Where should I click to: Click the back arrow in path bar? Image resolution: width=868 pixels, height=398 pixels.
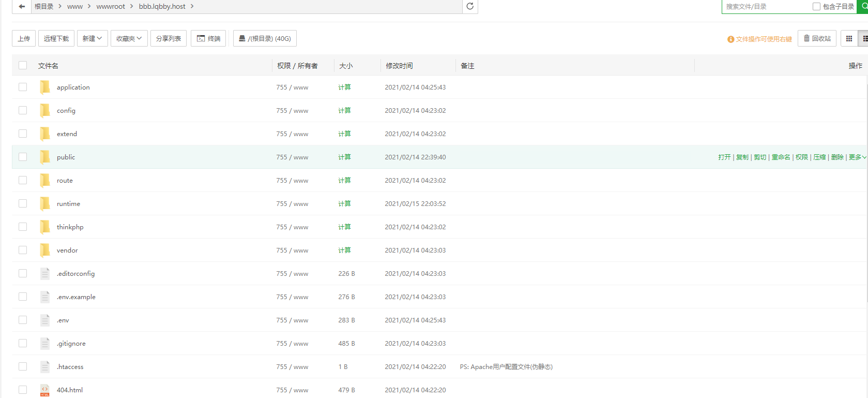(22, 6)
